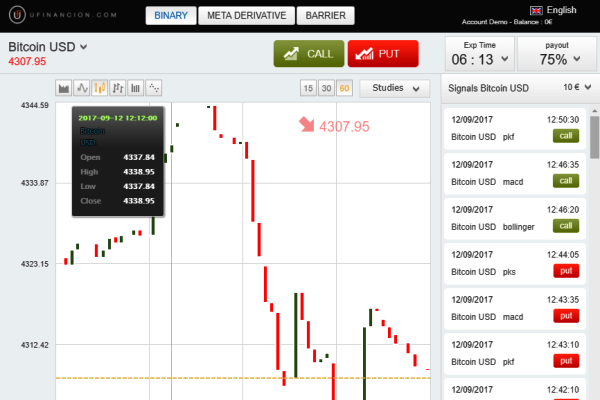This screenshot has height=400, width=600.
Task: Click the signals list scrollbar thumb
Action: pyautogui.click(x=594, y=137)
